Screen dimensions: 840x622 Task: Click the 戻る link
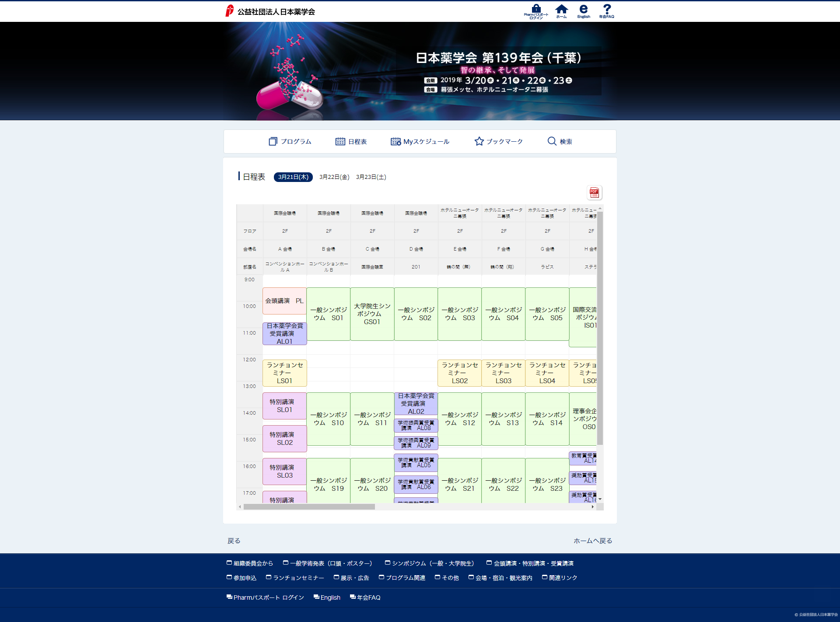tap(235, 541)
